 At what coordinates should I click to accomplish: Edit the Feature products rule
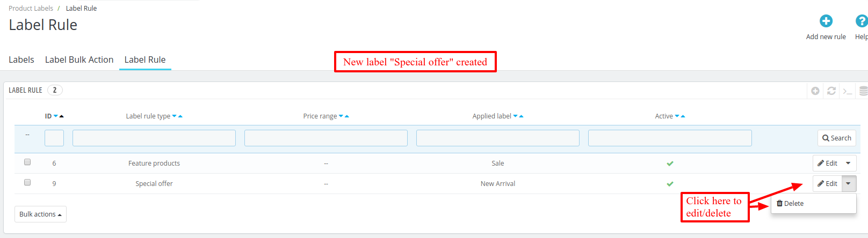point(827,163)
